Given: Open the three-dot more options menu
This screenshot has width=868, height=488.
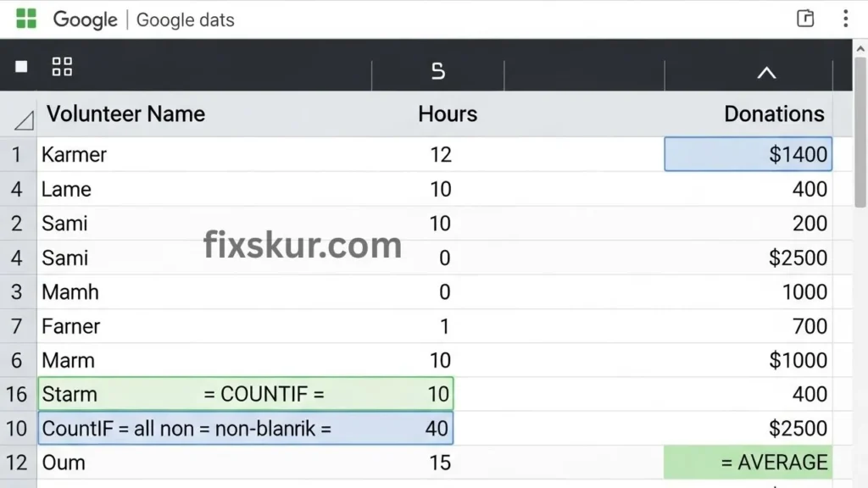Looking at the screenshot, I should (x=845, y=19).
